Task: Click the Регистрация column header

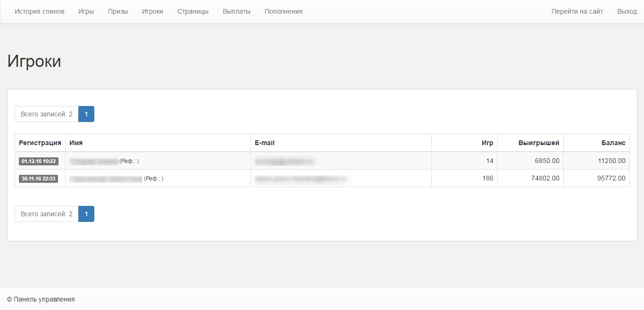Action: (40, 143)
